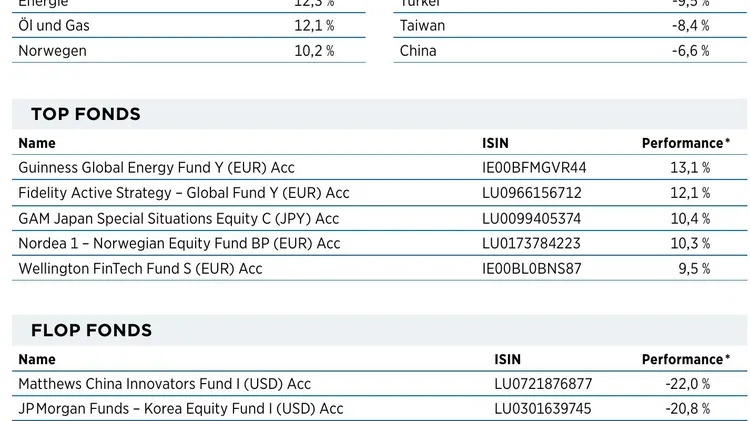Select Matthews China Innovators Fund row
The height and width of the screenshot is (421, 750).
pos(379,384)
